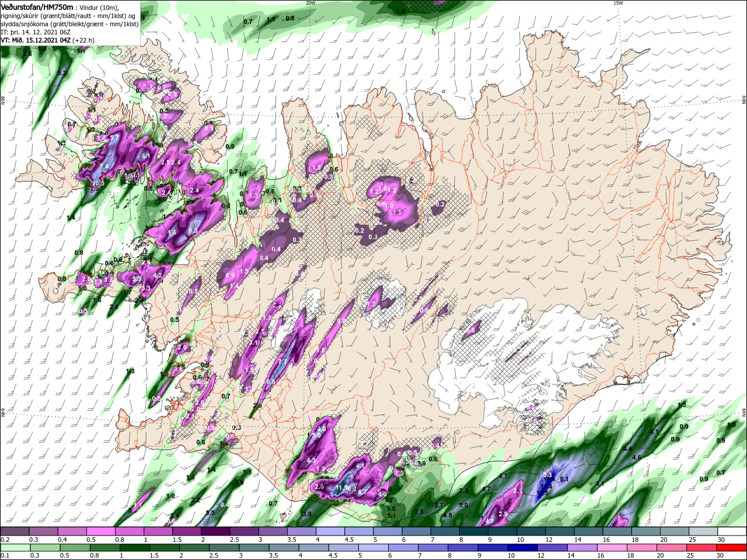
Task: Click the 4.3 snowfall value on the map
Action: point(311,460)
